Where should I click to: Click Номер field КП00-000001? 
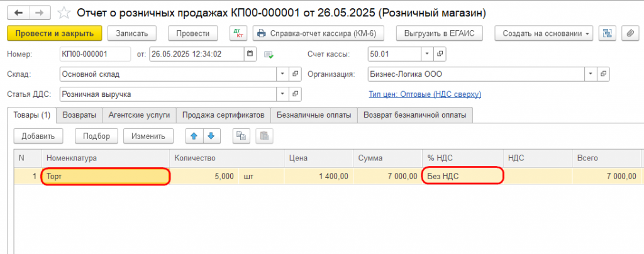pyautogui.click(x=96, y=53)
